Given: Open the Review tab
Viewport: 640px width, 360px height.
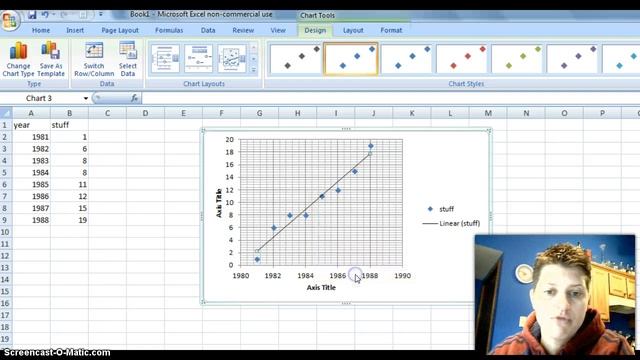Looking at the screenshot, I should point(243,30).
